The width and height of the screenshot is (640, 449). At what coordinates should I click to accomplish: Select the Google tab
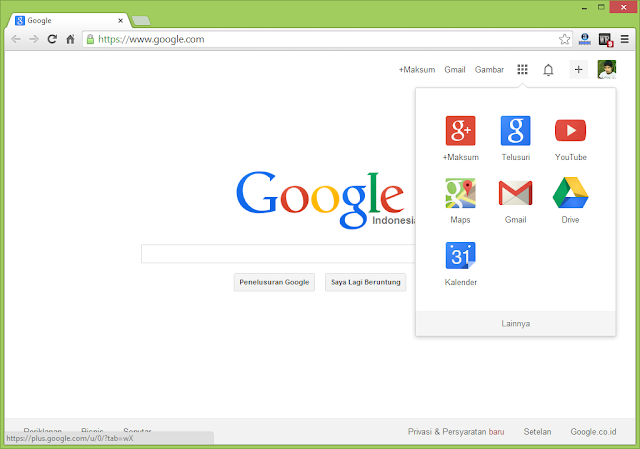click(67, 20)
